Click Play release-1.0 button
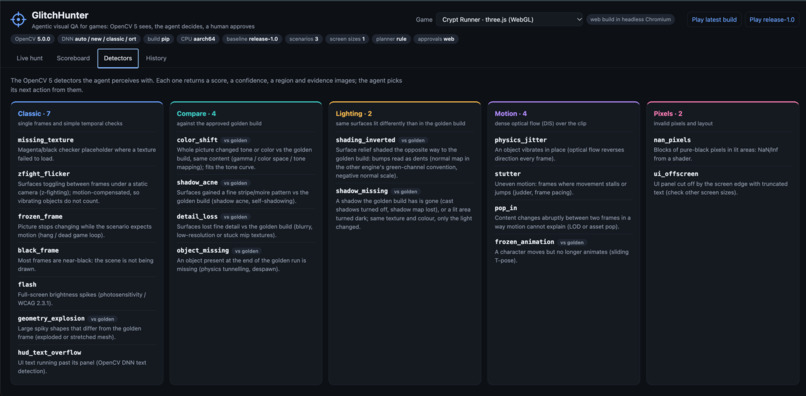Image resolution: width=806 pixels, height=396 pixels. (772, 20)
